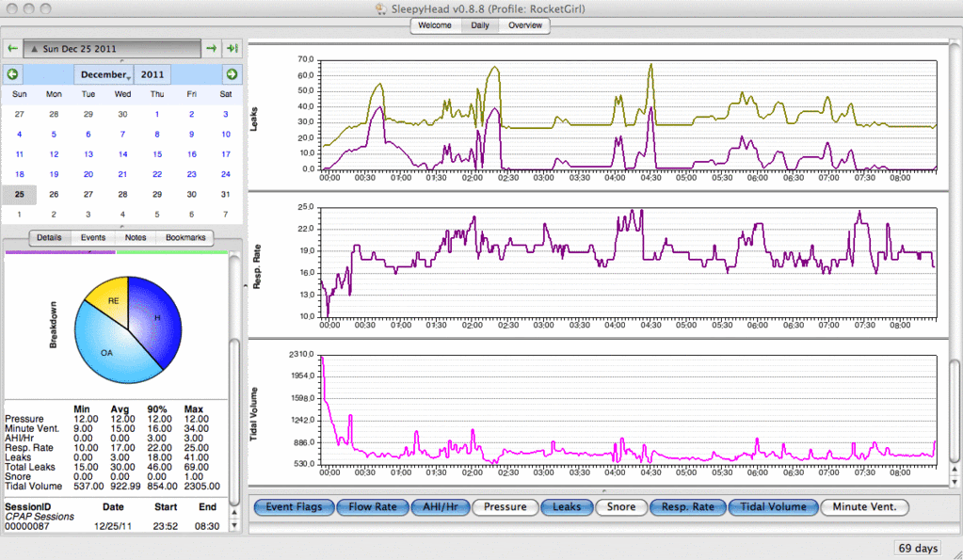Screen dimensions: 963x560
Task: Select December 26 in the calendar
Action: 54,195
